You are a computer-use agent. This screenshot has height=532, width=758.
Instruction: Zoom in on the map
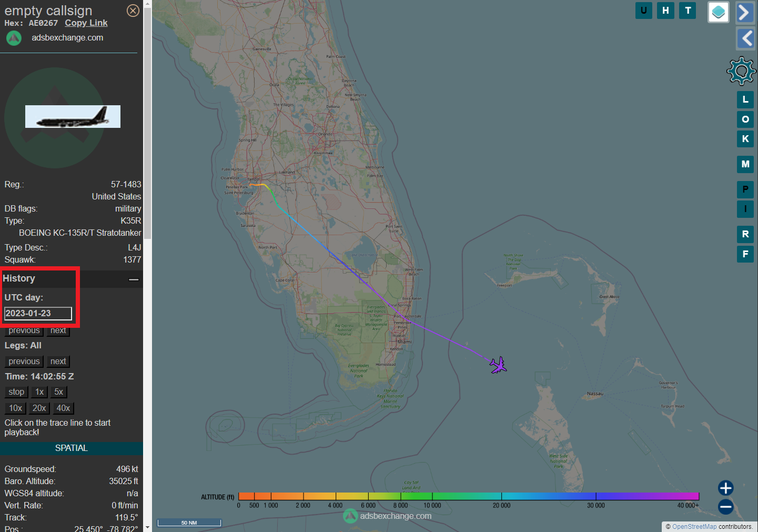pyautogui.click(x=726, y=488)
